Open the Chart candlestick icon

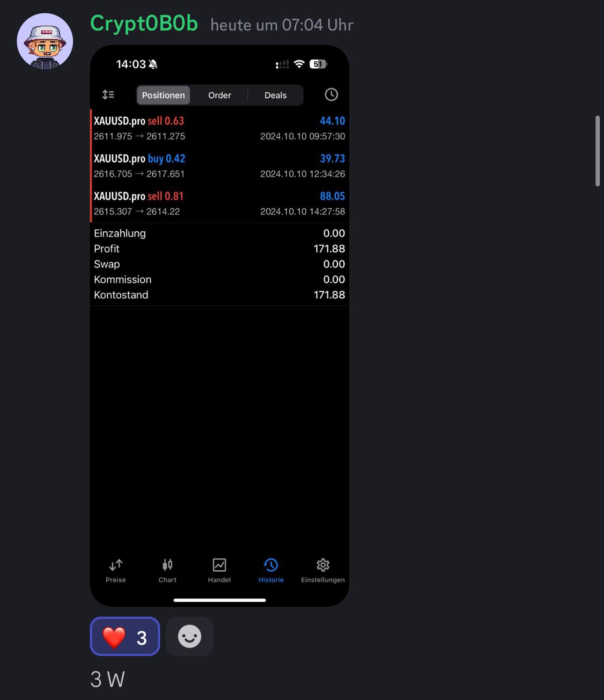pos(167,565)
